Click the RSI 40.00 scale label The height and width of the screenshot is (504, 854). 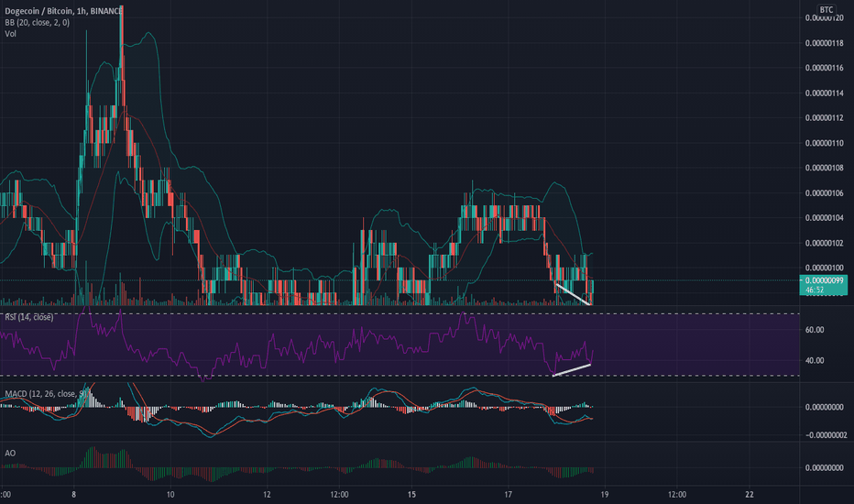click(815, 360)
